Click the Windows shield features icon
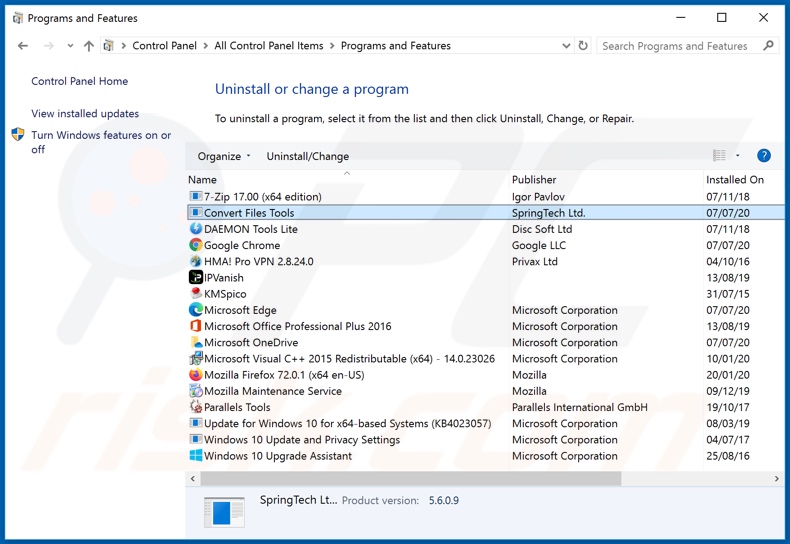This screenshot has height=544, width=790. pos(18,134)
